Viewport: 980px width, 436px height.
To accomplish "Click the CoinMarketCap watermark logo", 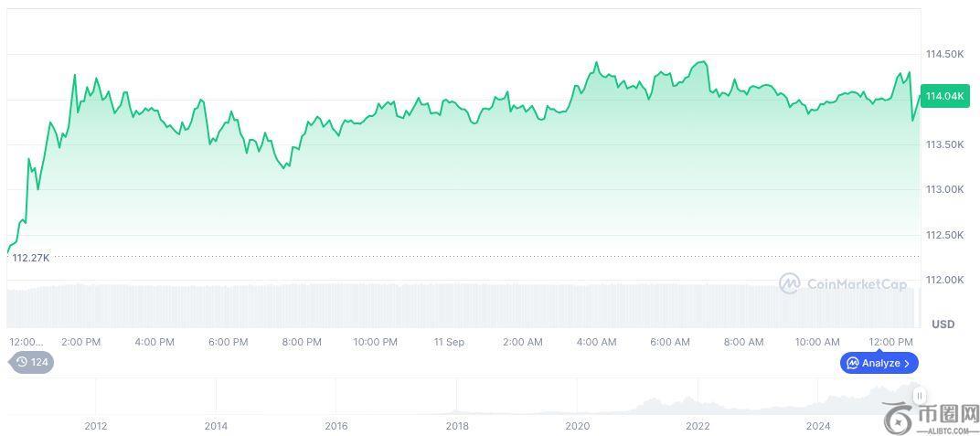I will [x=790, y=283].
